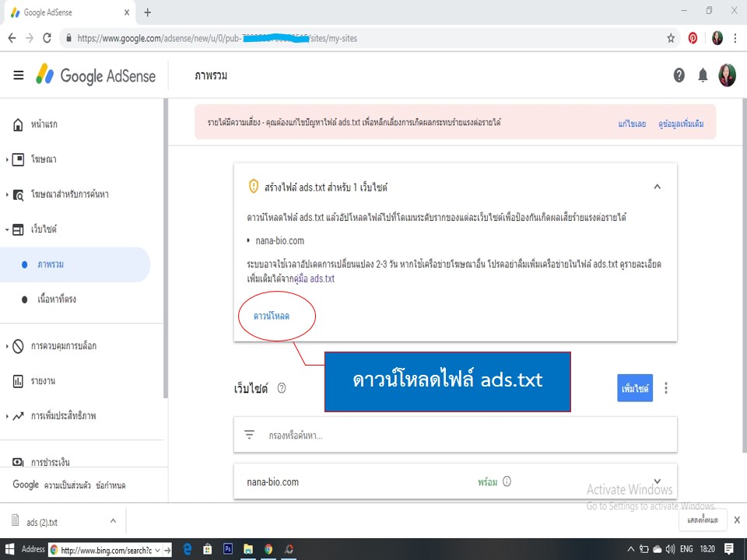Open the notifications bell

click(x=703, y=75)
